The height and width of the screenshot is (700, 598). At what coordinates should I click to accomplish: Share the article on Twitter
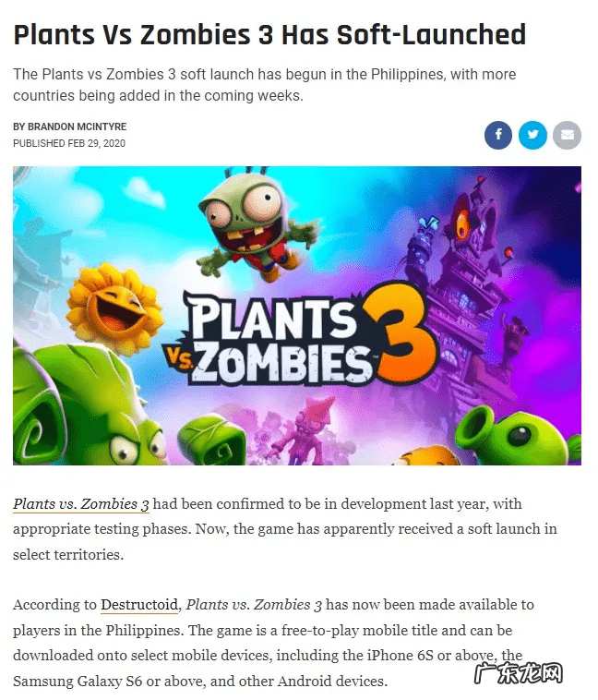point(532,135)
